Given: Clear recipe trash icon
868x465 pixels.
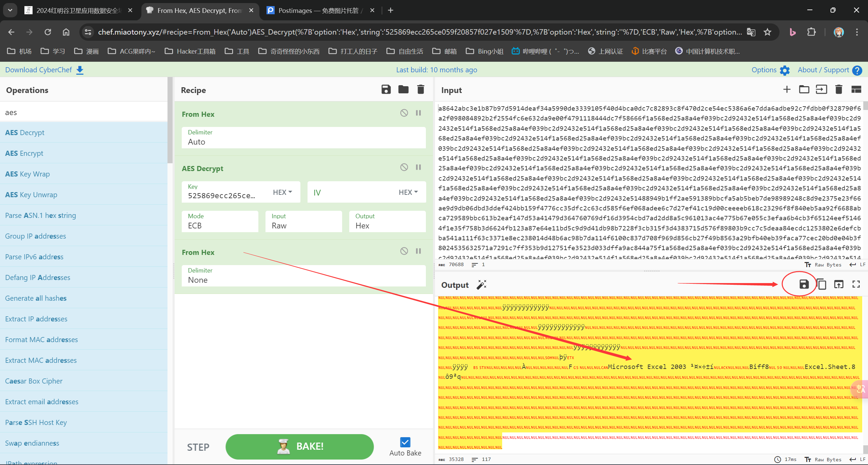Looking at the screenshot, I should [420, 90].
